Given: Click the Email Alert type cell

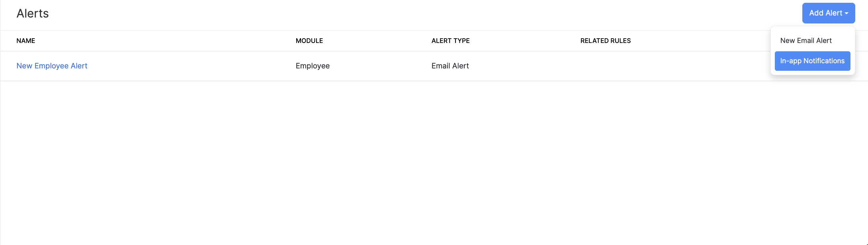Looking at the screenshot, I should point(450,66).
